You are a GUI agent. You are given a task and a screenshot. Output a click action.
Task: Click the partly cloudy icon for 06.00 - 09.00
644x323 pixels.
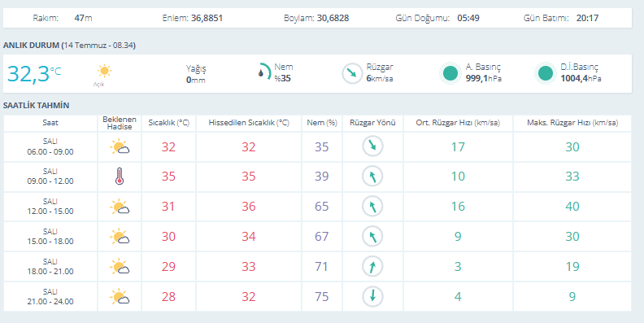(x=120, y=146)
